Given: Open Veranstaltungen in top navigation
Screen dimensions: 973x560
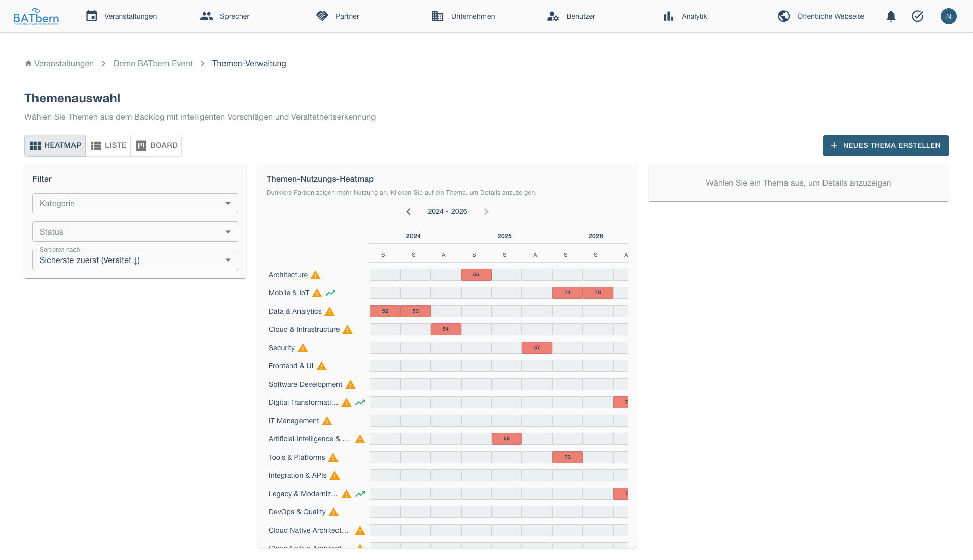Looking at the screenshot, I should (121, 16).
